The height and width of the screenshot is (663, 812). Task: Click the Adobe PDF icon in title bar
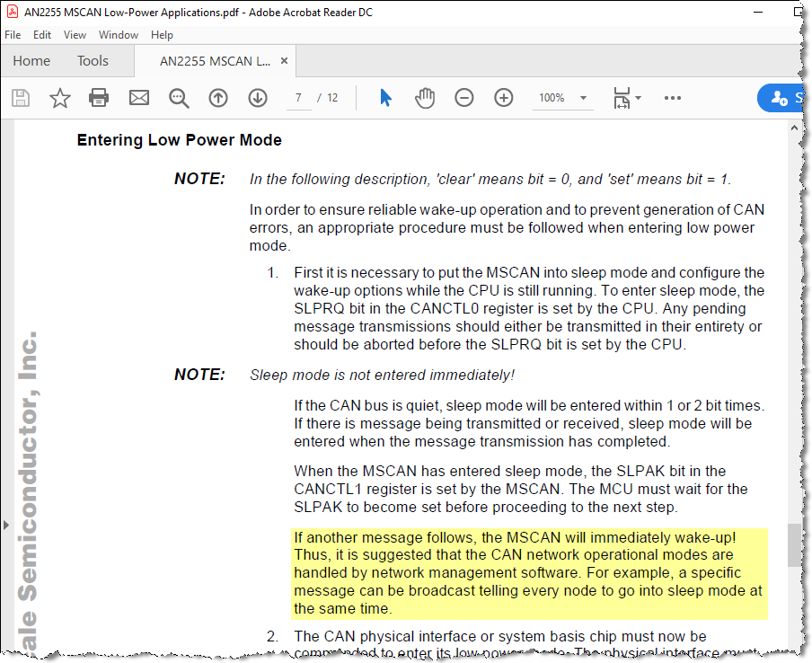click(x=12, y=12)
